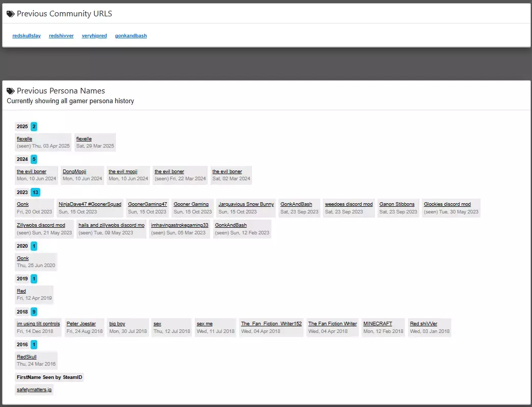The height and width of the screenshot is (407, 532).
Task: Open the Jarquavious Snow Bunny persona link
Action: click(x=246, y=204)
